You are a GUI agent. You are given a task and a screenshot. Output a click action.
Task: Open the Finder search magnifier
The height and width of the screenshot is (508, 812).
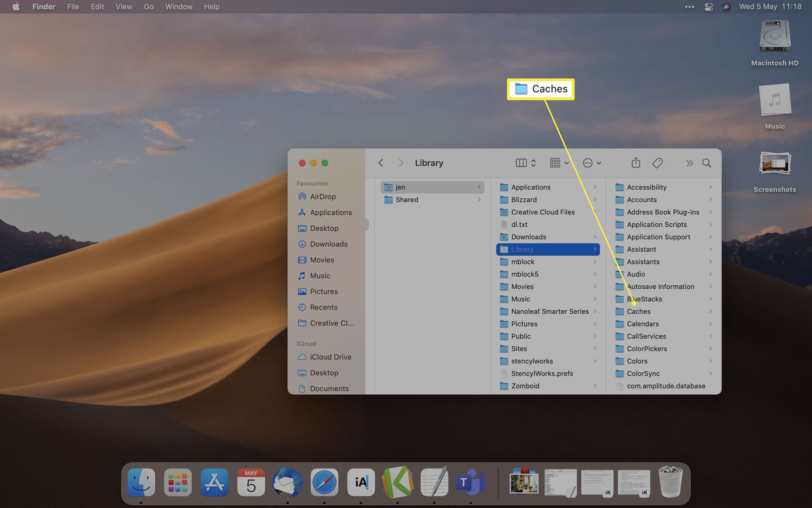[x=706, y=163]
